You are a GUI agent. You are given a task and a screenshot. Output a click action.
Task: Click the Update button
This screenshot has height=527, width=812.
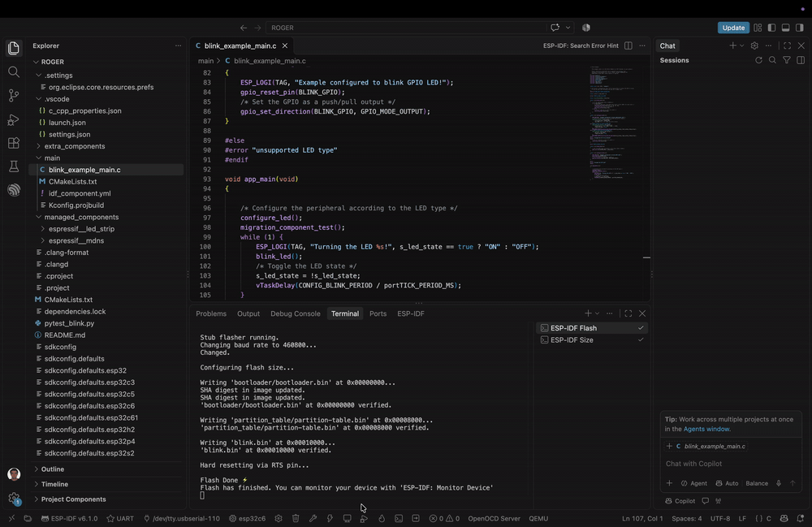tap(733, 28)
